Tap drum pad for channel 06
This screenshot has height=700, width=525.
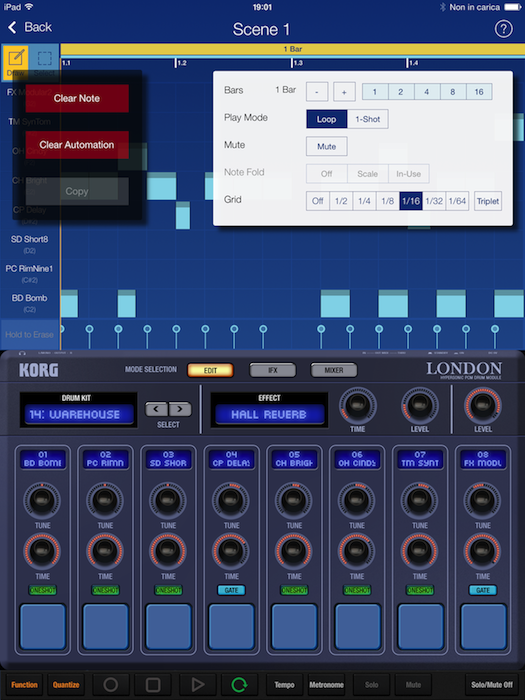[357, 626]
